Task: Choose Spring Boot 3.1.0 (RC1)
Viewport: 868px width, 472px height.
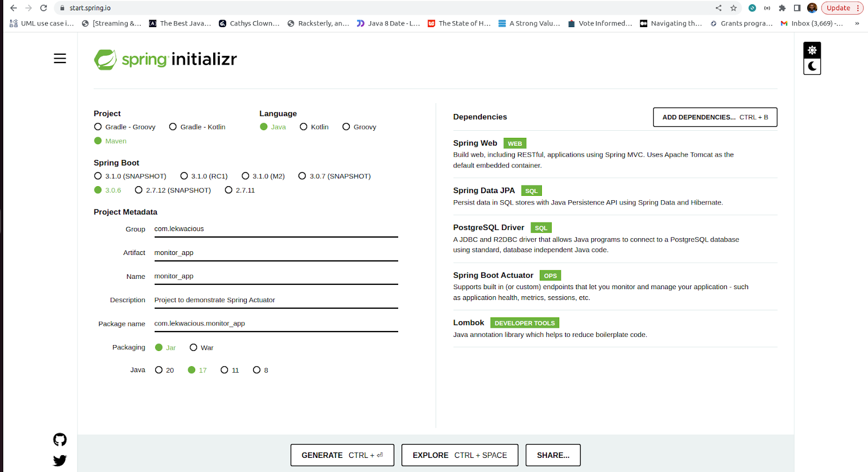Action: click(x=204, y=176)
